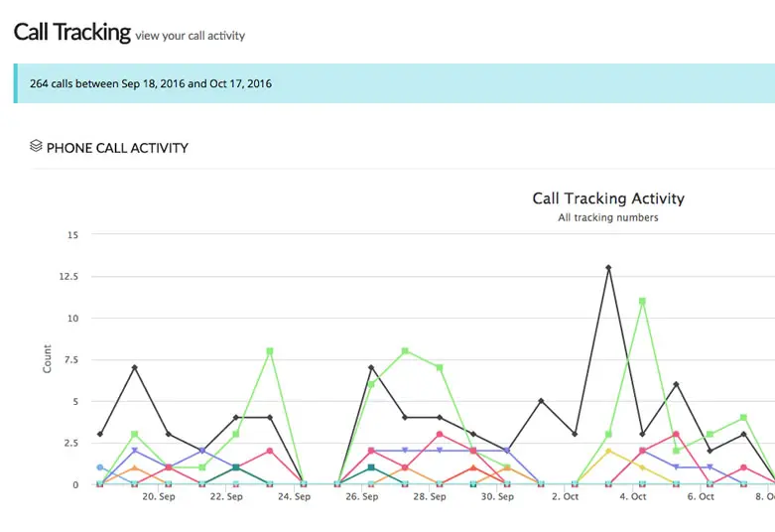
Task: Select the teal square point above 22. Sep
Action: (235, 467)
